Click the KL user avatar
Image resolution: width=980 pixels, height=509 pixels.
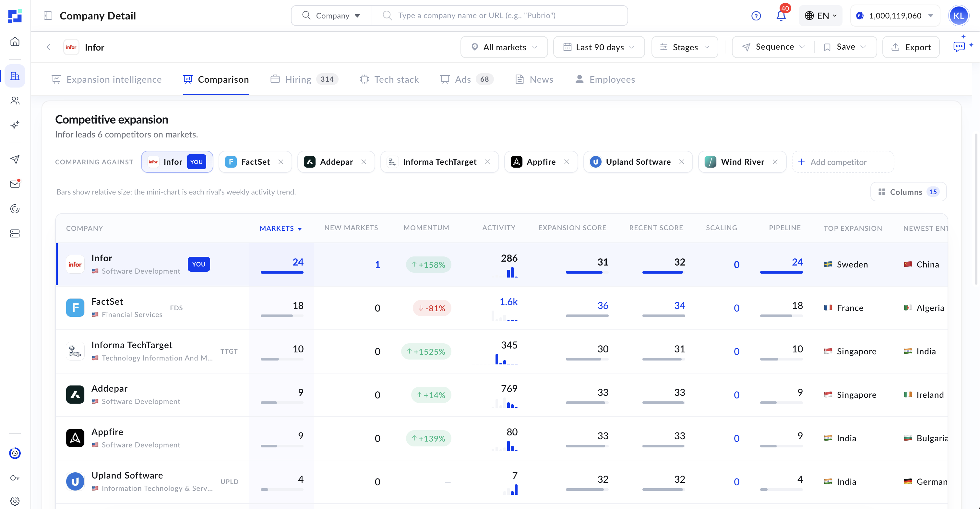pyautogui.click(x=958, y=16)
